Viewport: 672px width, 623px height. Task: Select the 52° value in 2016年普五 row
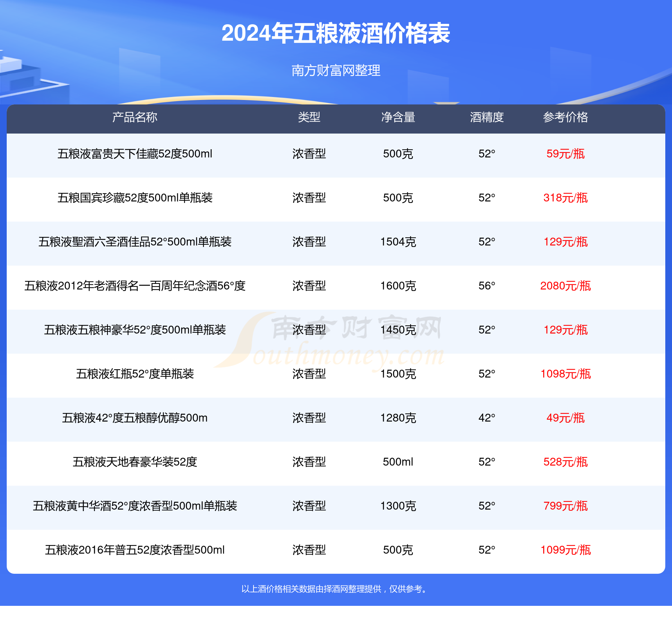(487, 550)
